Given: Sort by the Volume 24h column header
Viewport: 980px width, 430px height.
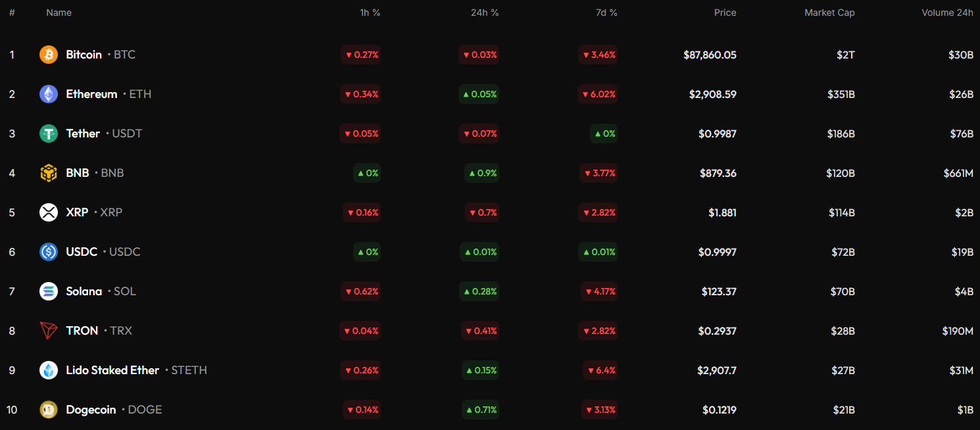Looking at the screenshot, I should click(x=947, y=12).
